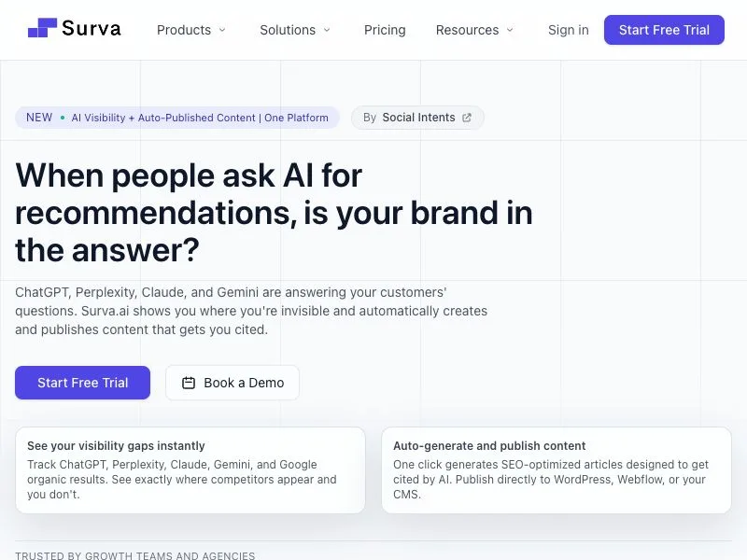This screenshot has width=747, height=560.
Task: Expand the Products dropdown chevron
Action: [x=222, y=30]
